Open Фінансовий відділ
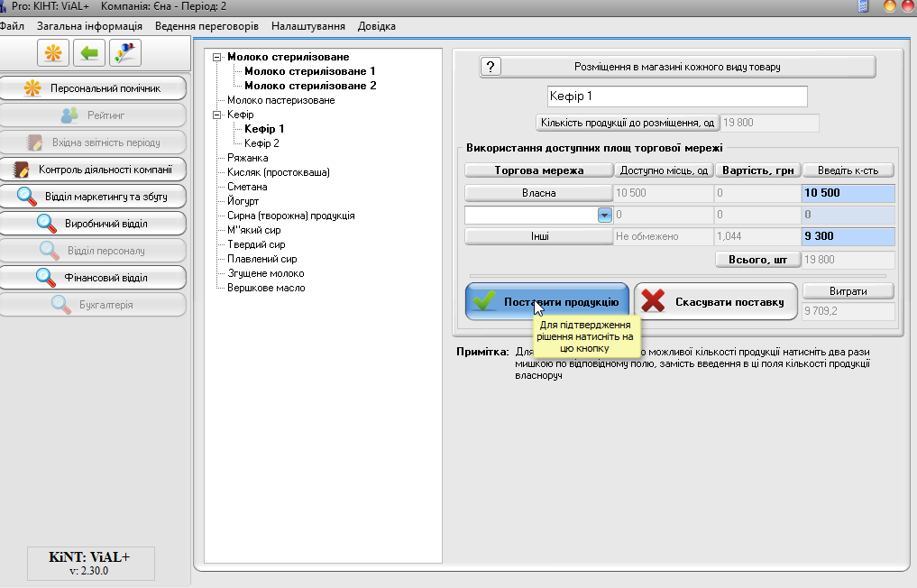This screenshot has width=917, height=588. [x=94, y=278]
